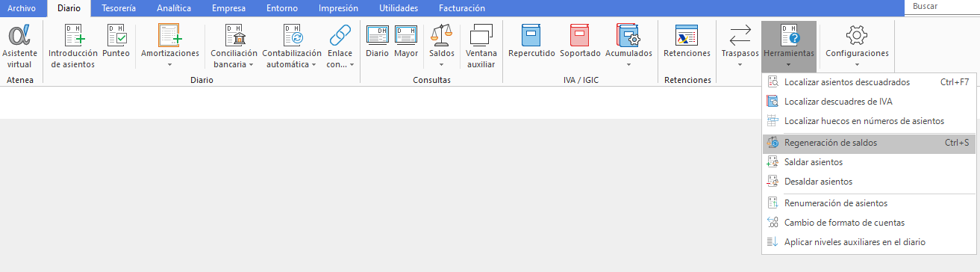Expand the Contabilización automática dropdown arrow
Image resolution: width=980 pixels, height=272 pixels.
tap(314, 65)
